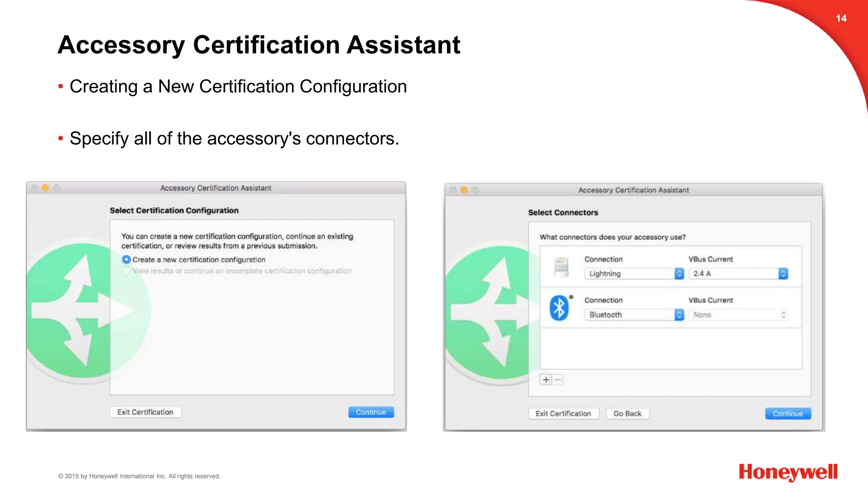Screen dimensions: 868x488
Task: Click the Lightning connector icon
Action: click(561, 267)
